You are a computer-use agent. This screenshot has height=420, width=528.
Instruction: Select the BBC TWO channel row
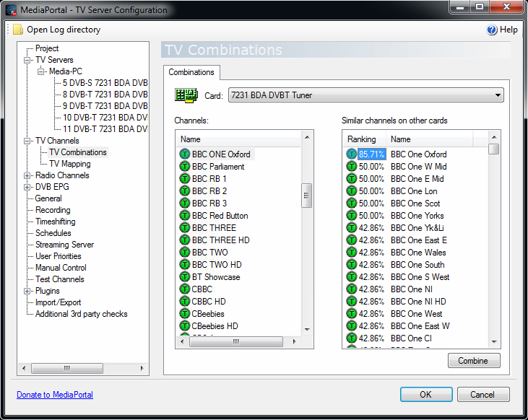pyautogui.click(x=209, y=253)
